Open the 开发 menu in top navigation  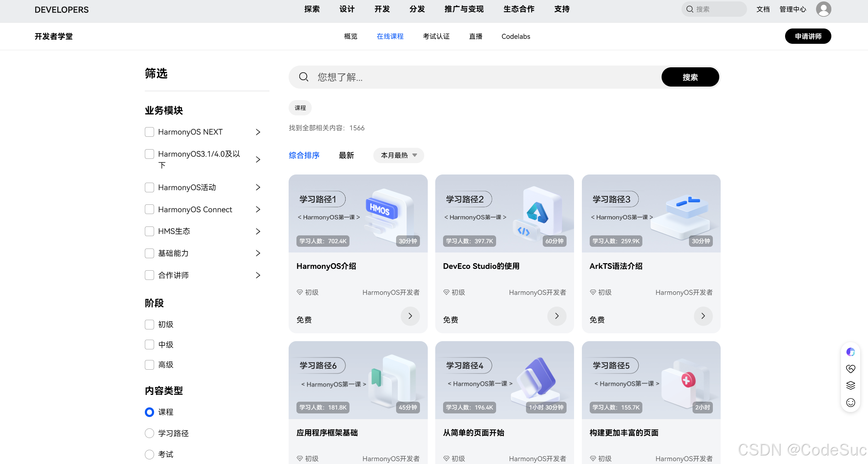[382, 9]
